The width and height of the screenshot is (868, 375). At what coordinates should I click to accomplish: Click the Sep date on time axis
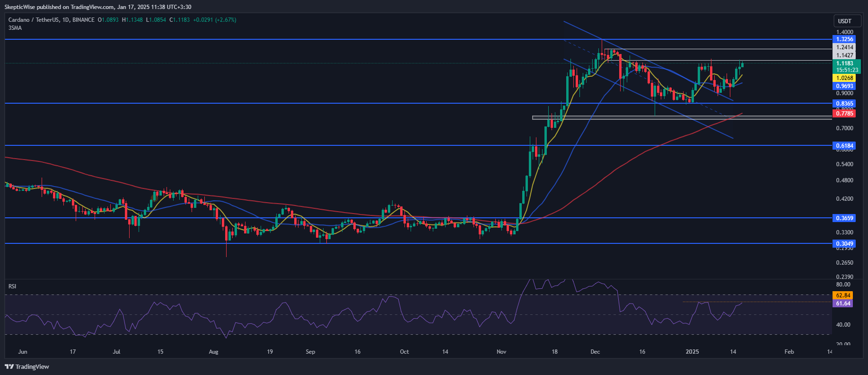pos(310,352)
